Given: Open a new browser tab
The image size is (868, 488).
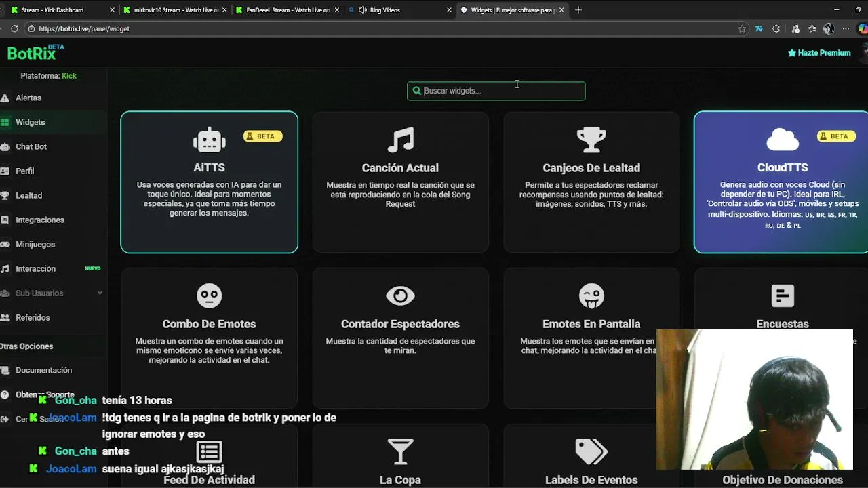Looking at the screenshot, I should pyautogui.click(x=578, y=10).
